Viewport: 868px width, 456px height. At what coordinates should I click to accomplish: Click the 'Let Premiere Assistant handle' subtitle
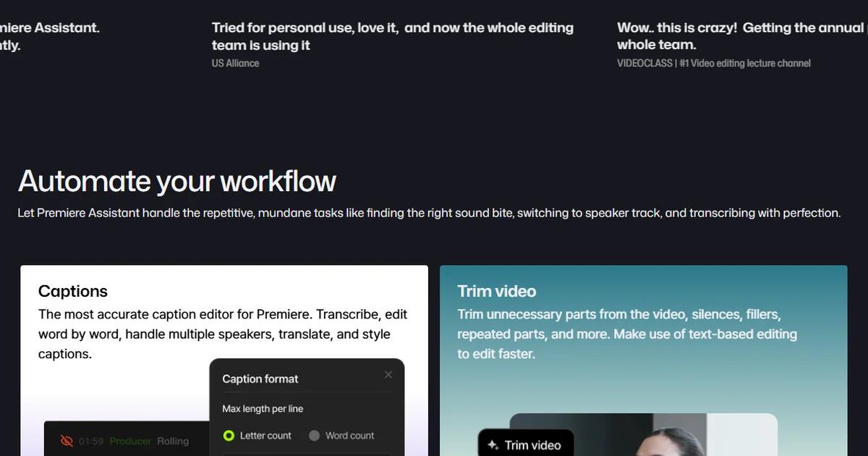point(429,213)
